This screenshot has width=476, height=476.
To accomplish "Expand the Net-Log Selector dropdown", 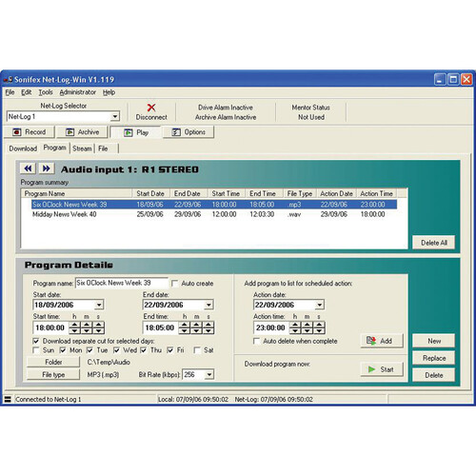I will point(115,116).
